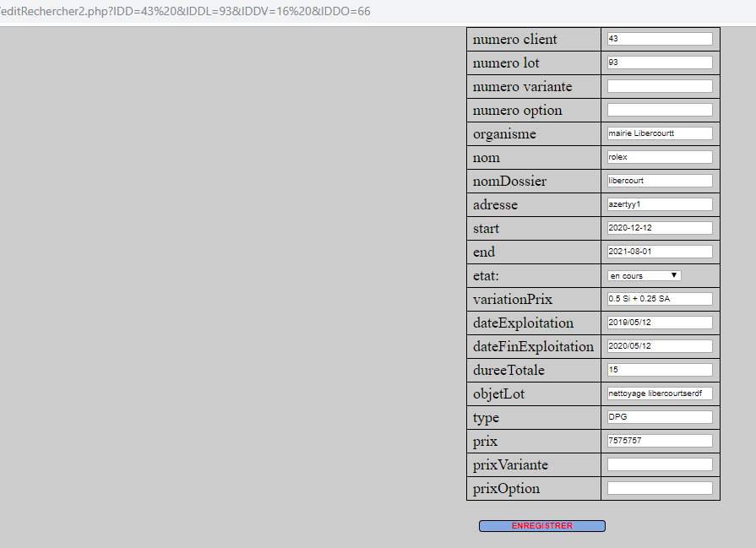Click the adresse field containing azertyy1

pos(659,203)
